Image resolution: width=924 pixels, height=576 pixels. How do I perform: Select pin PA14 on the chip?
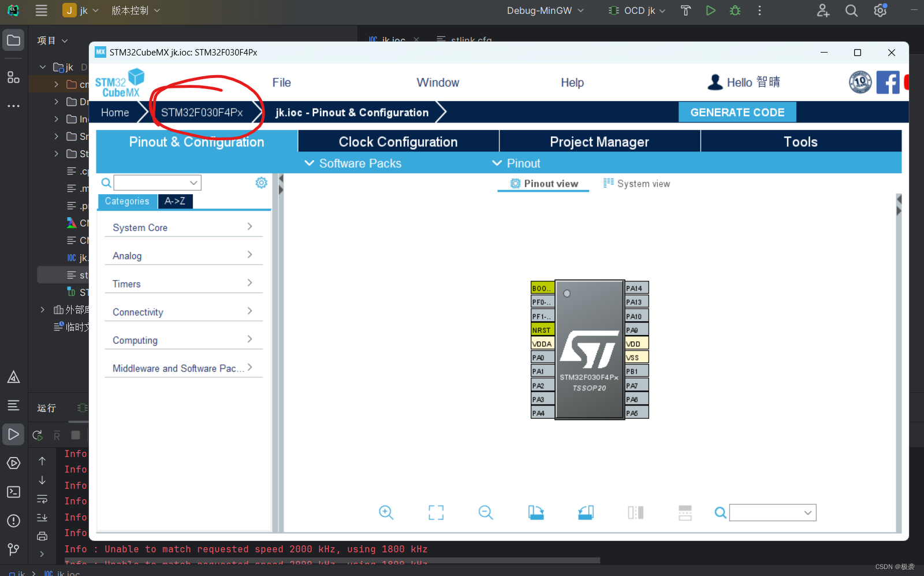[x=637, y=288]
